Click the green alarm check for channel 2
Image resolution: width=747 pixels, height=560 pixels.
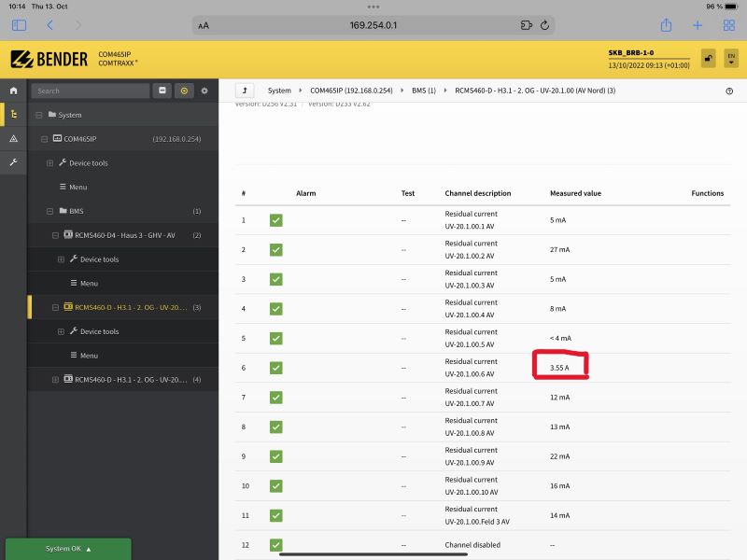pyautogui.click(x=275, y=249)
